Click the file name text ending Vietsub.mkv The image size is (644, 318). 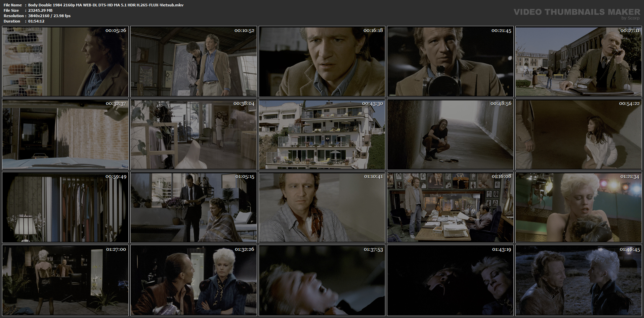[x=106, y=5]
